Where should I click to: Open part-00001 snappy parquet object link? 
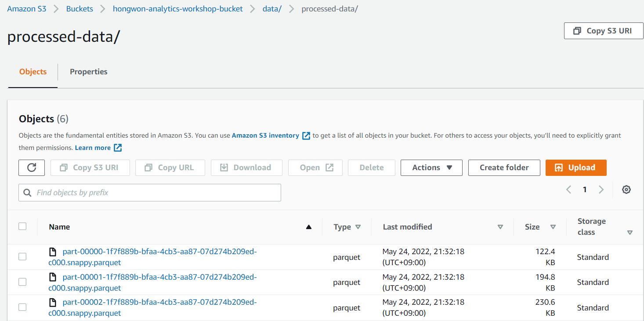click(x=152, y=283)
